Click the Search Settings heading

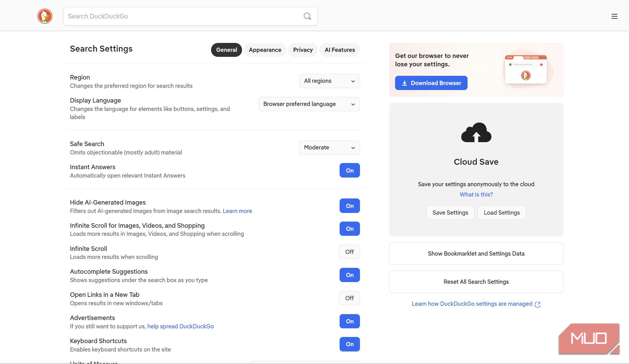101,49
